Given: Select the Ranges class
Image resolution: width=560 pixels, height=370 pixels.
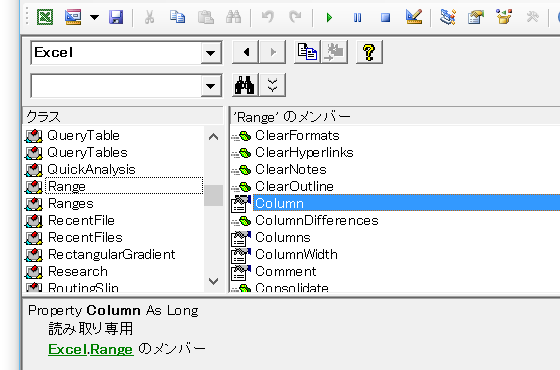Looking at the screenshot, I should point(71,204).
